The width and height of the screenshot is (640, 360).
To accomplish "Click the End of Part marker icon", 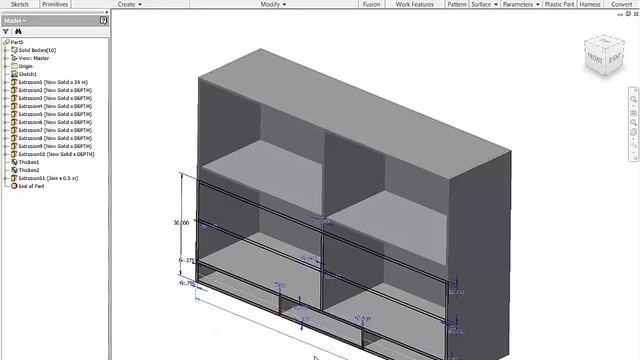I will (14, 186).
